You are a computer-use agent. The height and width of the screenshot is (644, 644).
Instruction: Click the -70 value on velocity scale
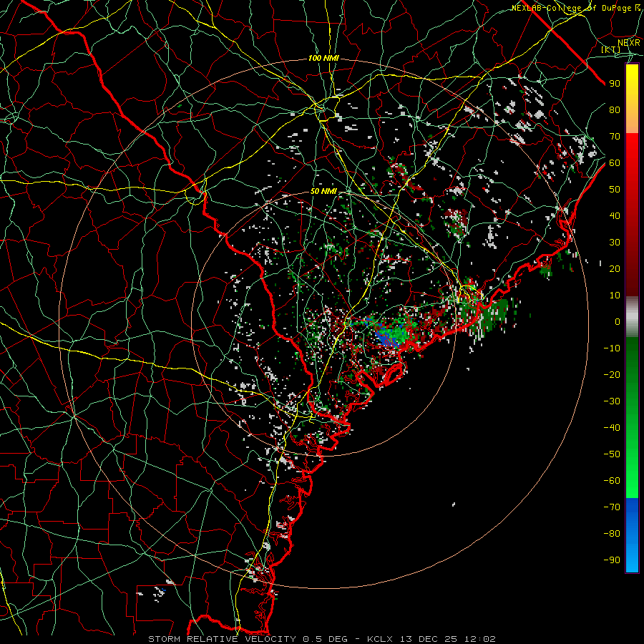pyautogui.click(x=612, y=507)
